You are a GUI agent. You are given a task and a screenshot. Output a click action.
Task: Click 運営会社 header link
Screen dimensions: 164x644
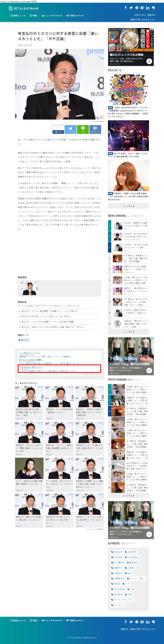(x=151, y=15)
